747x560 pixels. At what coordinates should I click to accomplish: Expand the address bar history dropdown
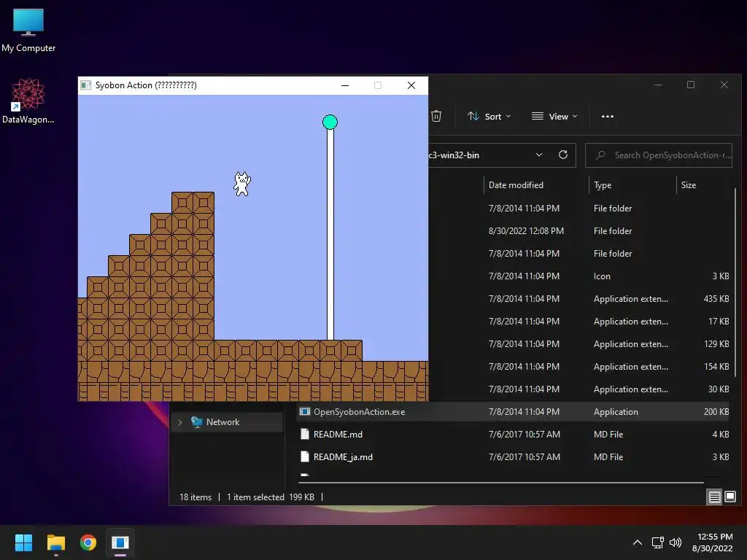click(539, 155)
